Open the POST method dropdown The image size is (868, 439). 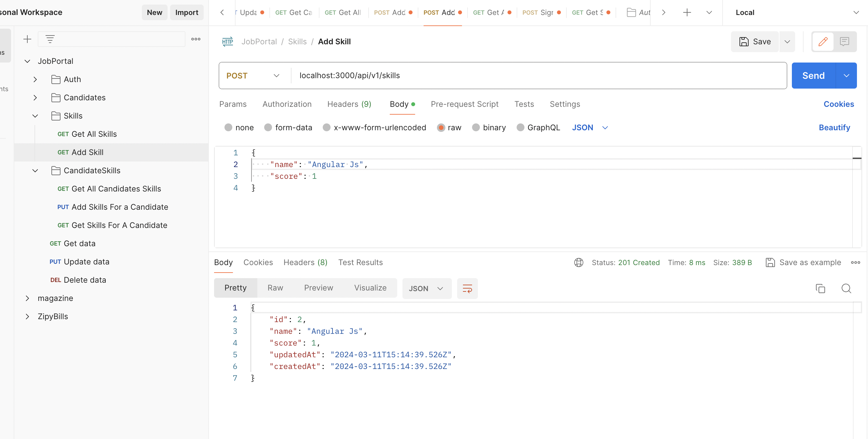pyautogui.click(x=253, y=76)
